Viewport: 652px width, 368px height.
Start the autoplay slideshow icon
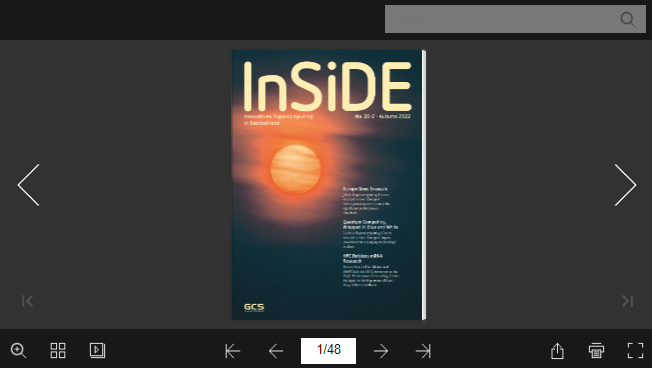click(97, 351)
